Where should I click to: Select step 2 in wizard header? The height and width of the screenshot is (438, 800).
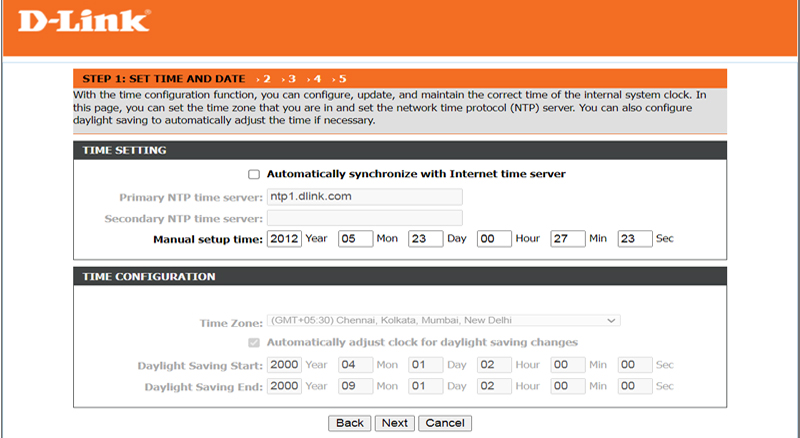(267, 78)
